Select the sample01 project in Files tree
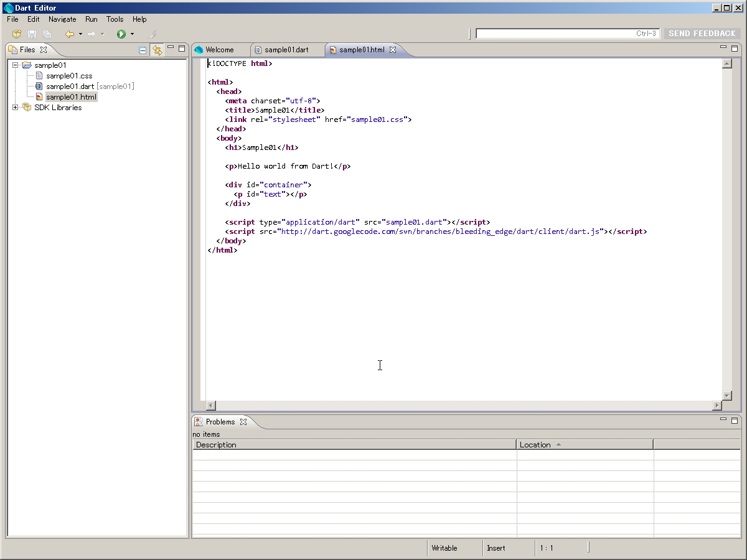Viewport: 747px width, 560px height. (50, 65)
